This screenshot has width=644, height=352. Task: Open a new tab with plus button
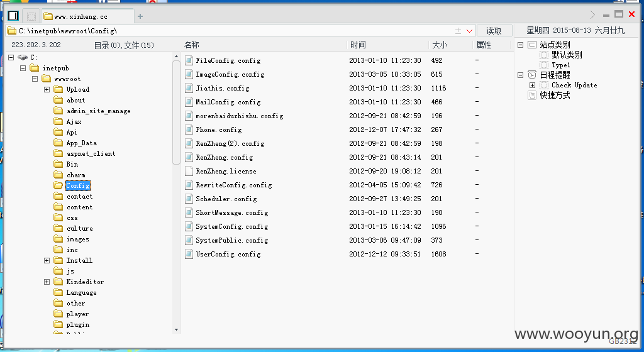pyautogui.click(x=140, y=16)
